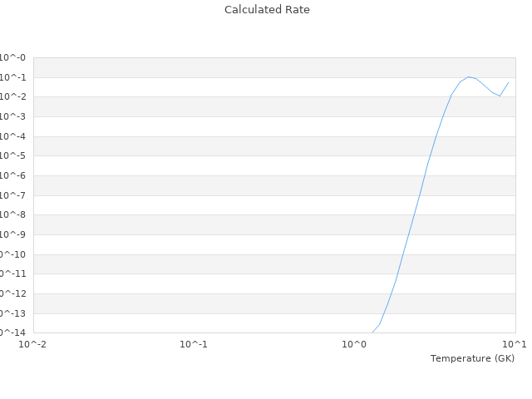Screen dimensions: 532x399
Task: Click the topmost y-axis label 10^-0
Action: (x=13, y=58)
